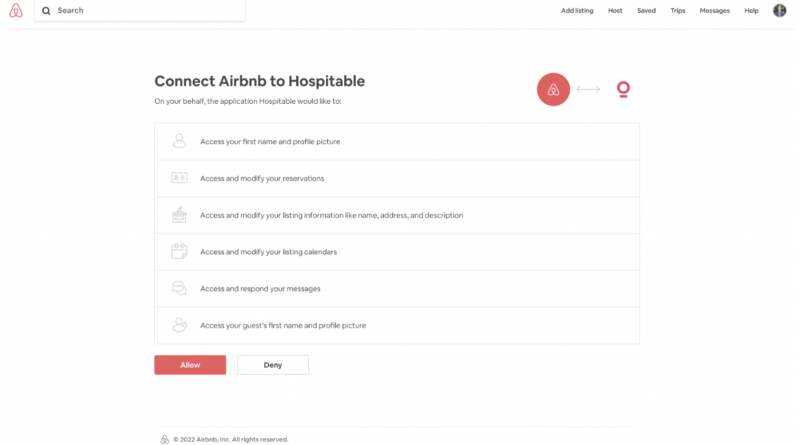Click the search magnifier icon
Viewport: 800px width, 445px height.
tap(46, 11)
